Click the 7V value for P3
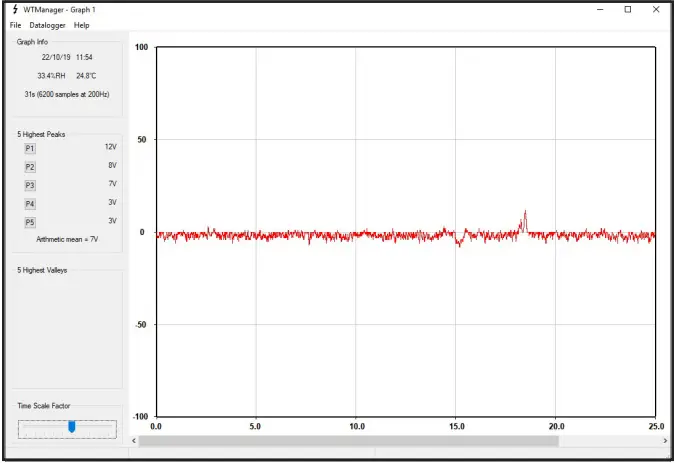675x463 pixels. (x=112, y=184)
